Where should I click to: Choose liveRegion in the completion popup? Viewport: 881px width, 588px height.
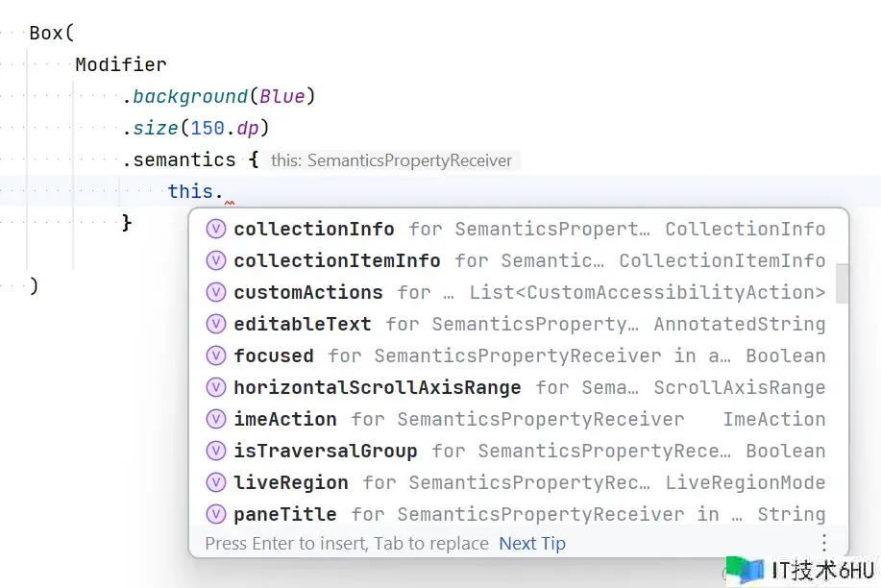coord(518,482)
